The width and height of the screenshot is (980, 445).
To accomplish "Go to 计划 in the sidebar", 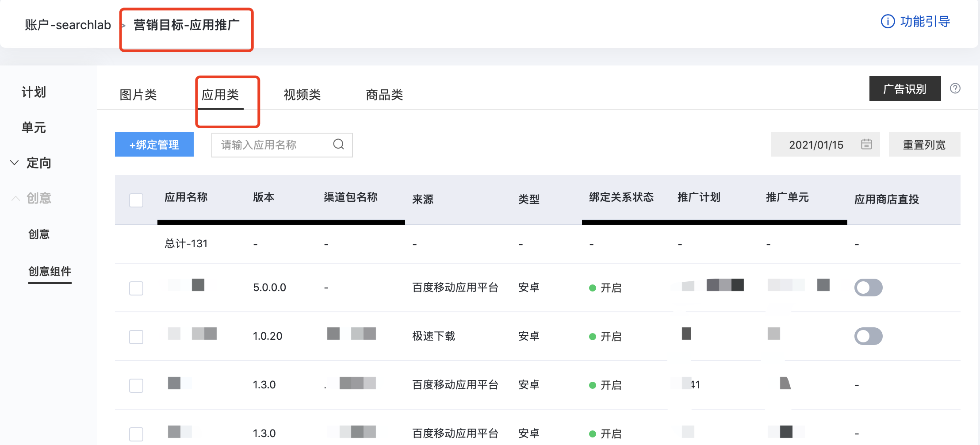I will pyautogui.click(x=34, y=92).
